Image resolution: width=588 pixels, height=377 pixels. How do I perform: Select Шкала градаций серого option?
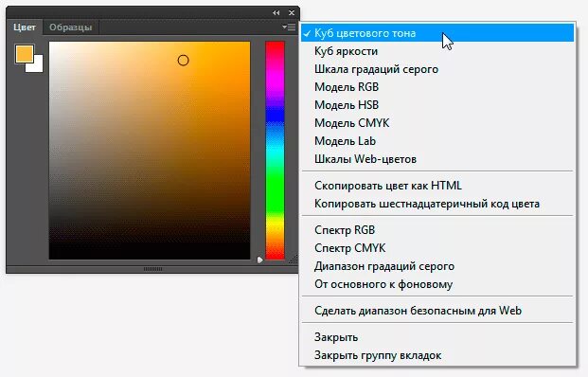tap(437, 69)
